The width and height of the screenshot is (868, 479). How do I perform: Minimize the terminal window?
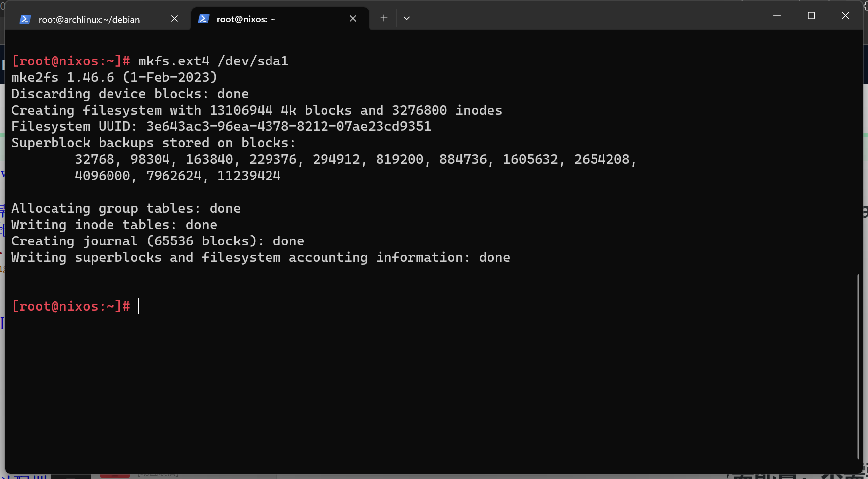click(777, 16)
